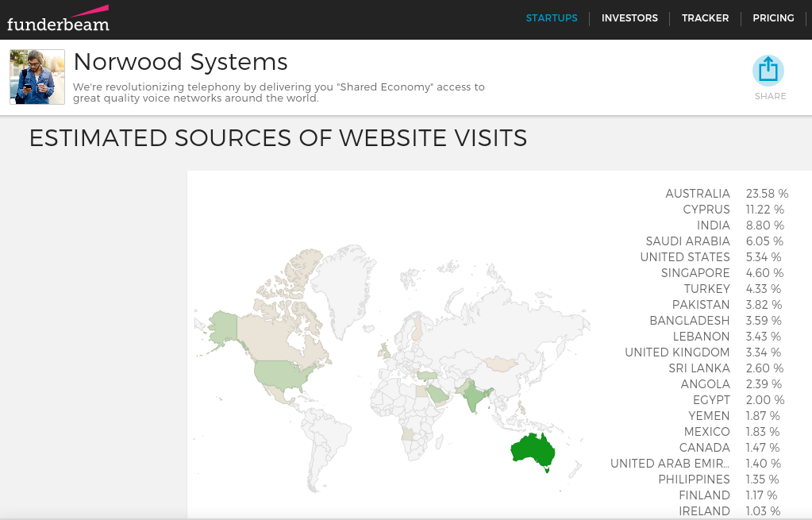This screenshot has width=812, height=520.
Task: Click the PHILIPPINES country label
Action: [x=694, y=480]
